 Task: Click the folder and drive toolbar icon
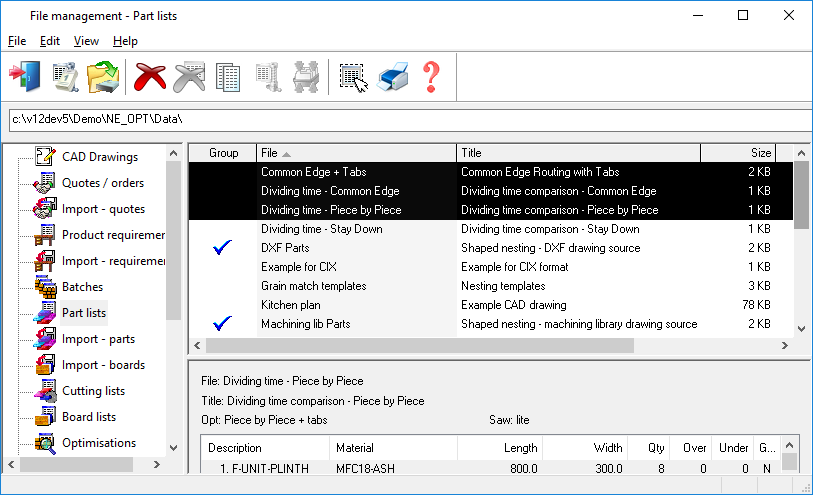(103, 77)
